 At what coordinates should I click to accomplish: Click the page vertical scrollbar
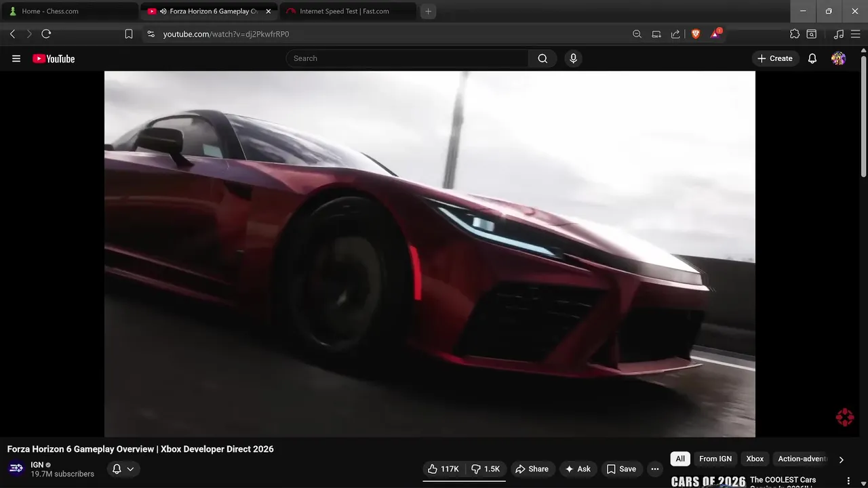(863, 115)
